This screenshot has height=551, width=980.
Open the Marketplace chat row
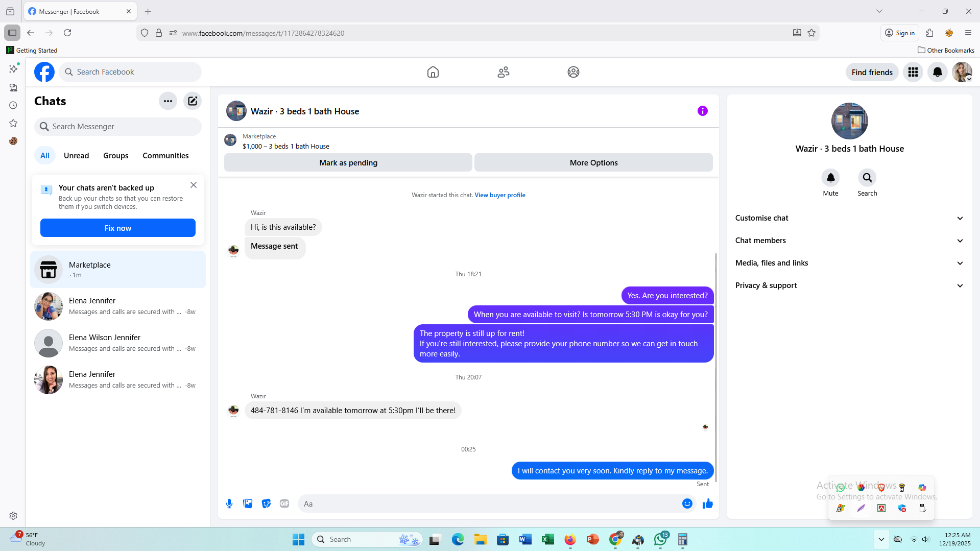118,270
